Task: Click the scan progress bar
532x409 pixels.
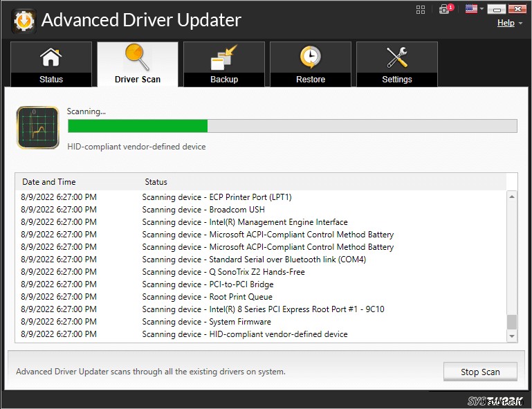Action: (293, 126)
